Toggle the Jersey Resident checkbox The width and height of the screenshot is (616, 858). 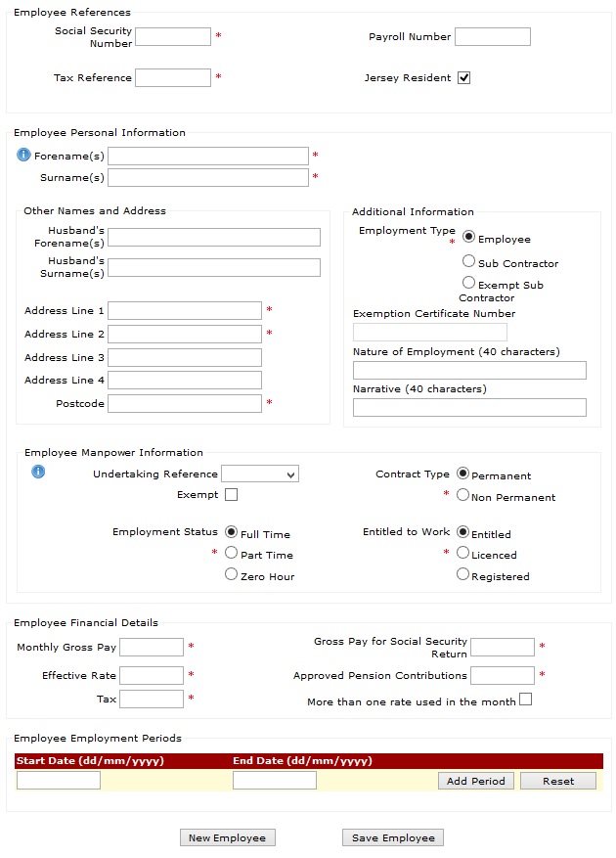[x=463, y=77]
